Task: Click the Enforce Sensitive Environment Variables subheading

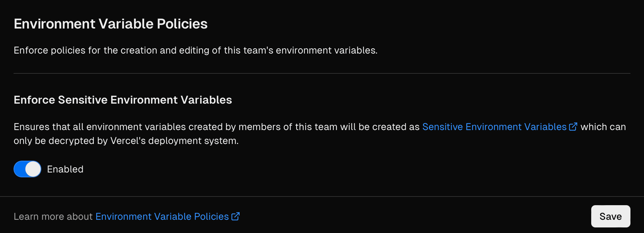Action: coord(123,100)
